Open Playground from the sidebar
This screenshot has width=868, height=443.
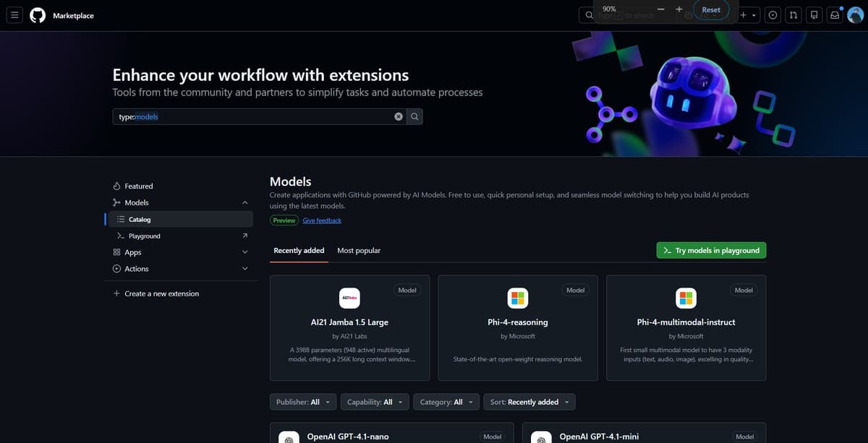pyautogui.click(x=181, y=236)
